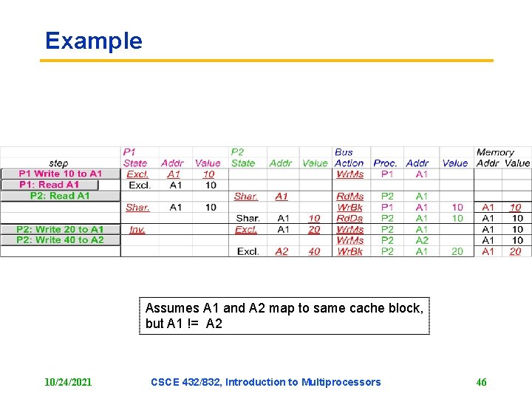
Task: Click the 'RdMs' bus action cell
Action: [x=349, y=197]
